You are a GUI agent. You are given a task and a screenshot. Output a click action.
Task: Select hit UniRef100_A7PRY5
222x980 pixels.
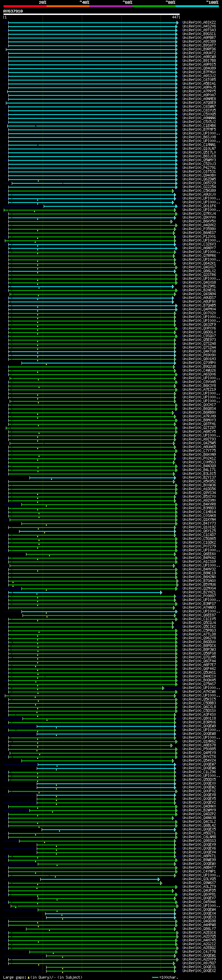click(x=199, y=91)
